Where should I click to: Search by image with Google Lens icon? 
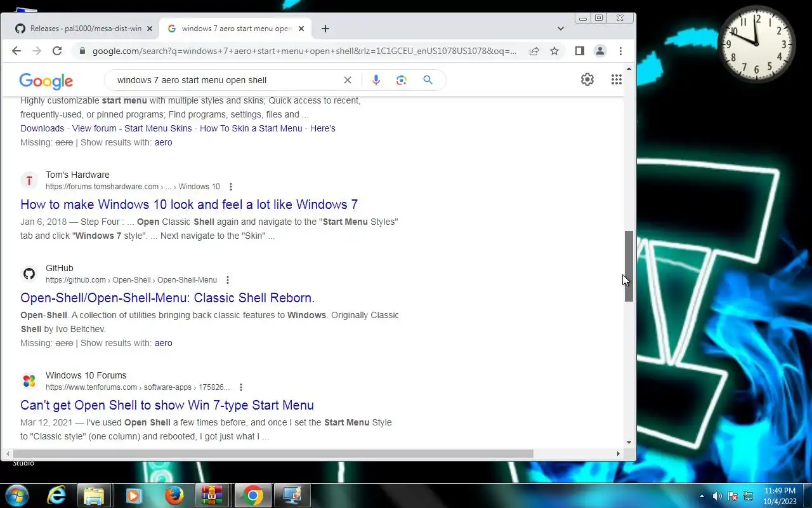pyautogui.click(x=401, y=80)
